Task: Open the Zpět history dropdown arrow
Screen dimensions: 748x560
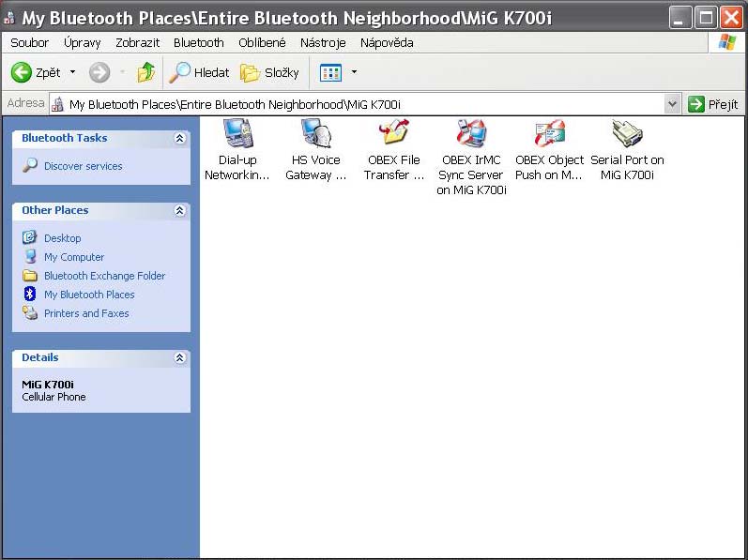Action: 72,72
